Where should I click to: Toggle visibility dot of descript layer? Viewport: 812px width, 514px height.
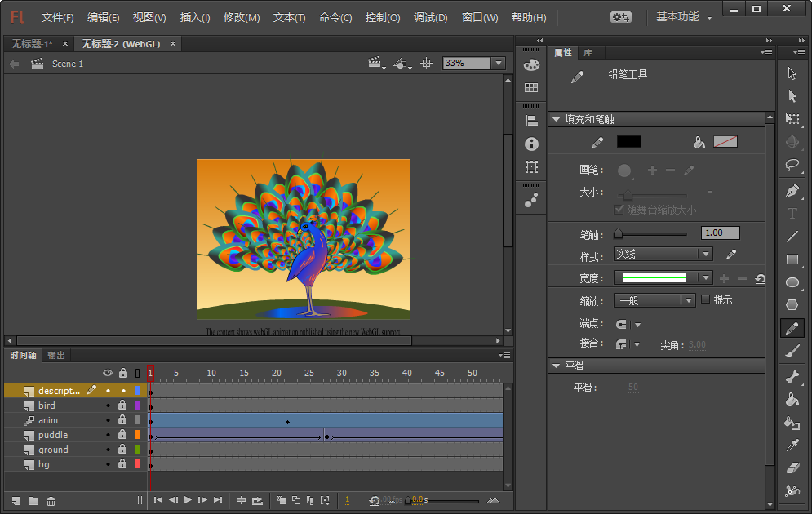point(108,391)
